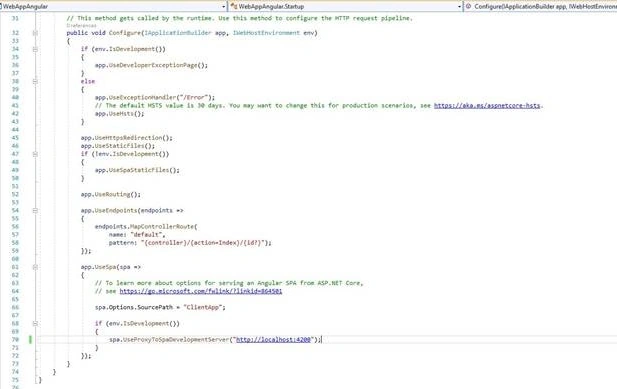
Task: Collapse the UseSpa block at line 61
Action: coord(35,267)
